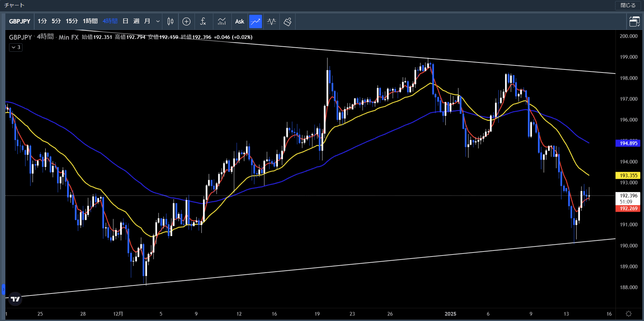644x321 pixels.
Task: Click the detach window icon at top right
Action: coord(634,21)
